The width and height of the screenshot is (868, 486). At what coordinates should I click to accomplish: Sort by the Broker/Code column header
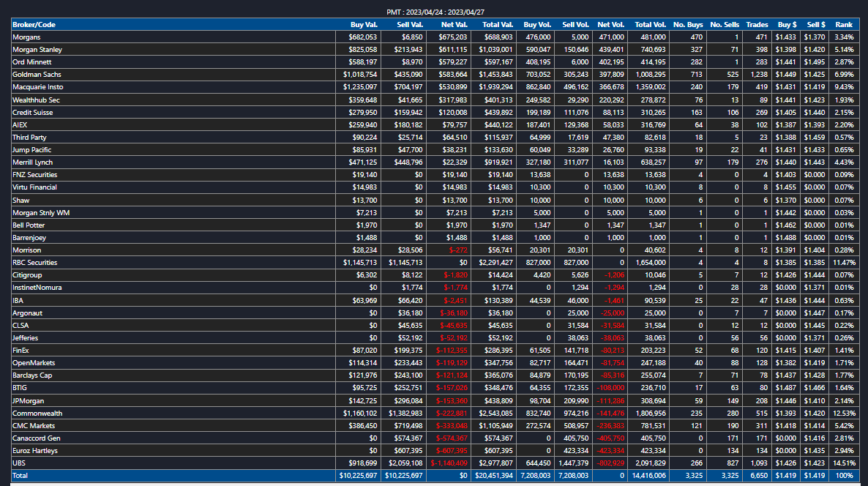tap(34, 25)
